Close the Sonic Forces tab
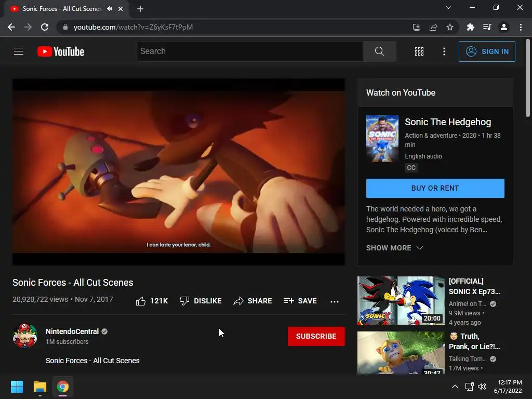The image size is (532, 399). tap(121, 9)
